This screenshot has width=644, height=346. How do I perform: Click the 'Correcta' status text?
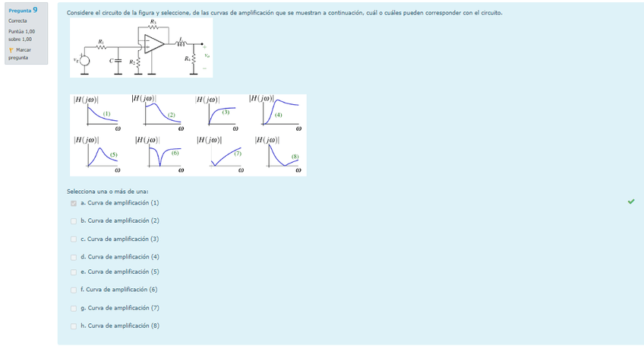[17, 21]
